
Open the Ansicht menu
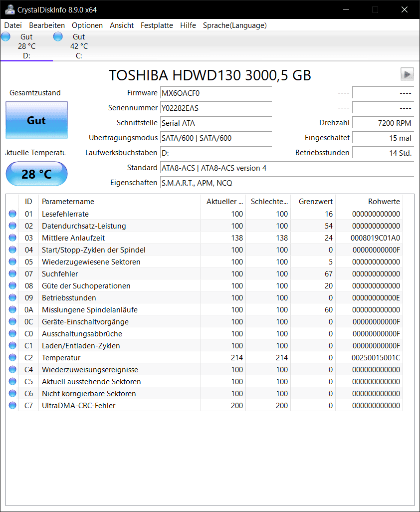[122, 25]
